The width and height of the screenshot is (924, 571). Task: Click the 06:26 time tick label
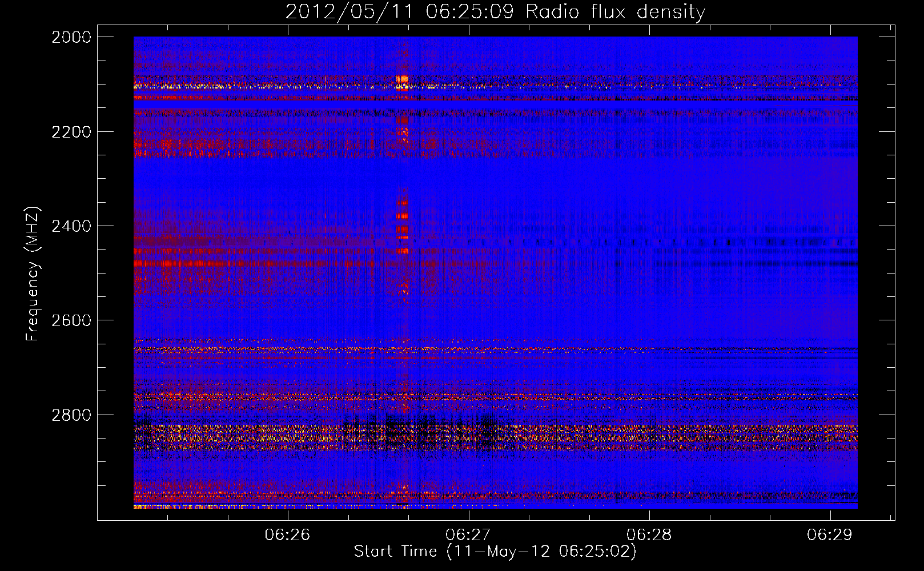click(287, 534)
